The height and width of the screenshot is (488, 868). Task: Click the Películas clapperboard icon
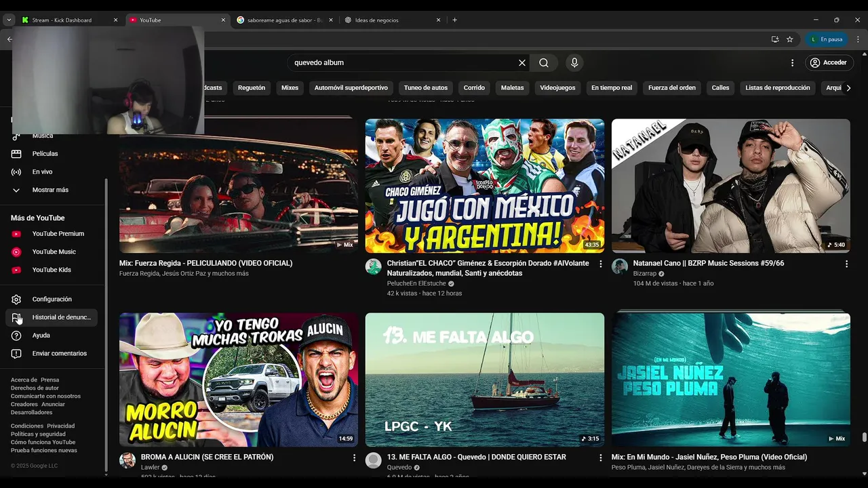point(16,154)
